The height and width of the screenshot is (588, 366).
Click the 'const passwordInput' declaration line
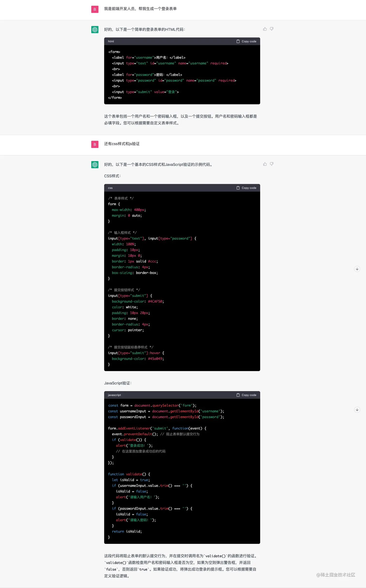coord(166,417)
